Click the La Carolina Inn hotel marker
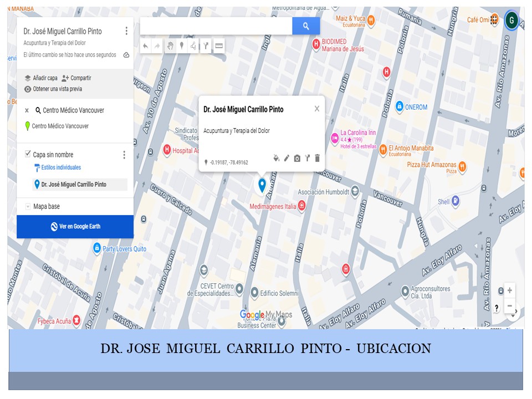The height and width of the screenshot is (399, 532). coord(335,139)
